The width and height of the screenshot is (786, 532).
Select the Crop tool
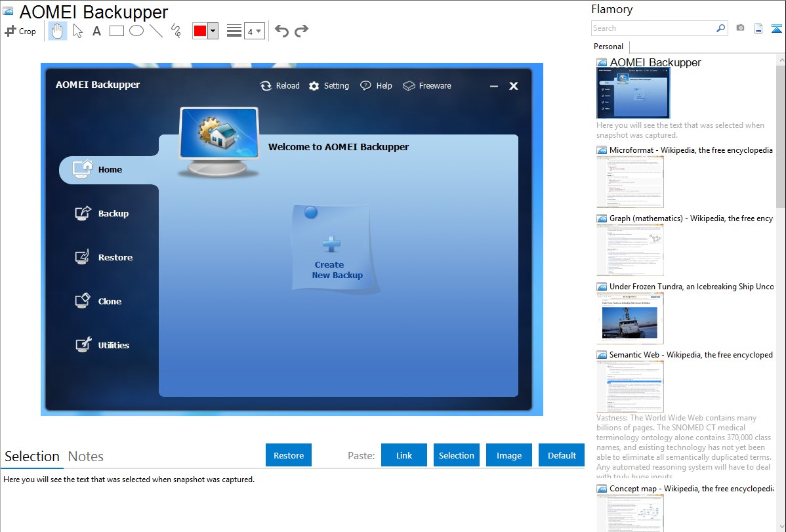click(x=20, y=31)
